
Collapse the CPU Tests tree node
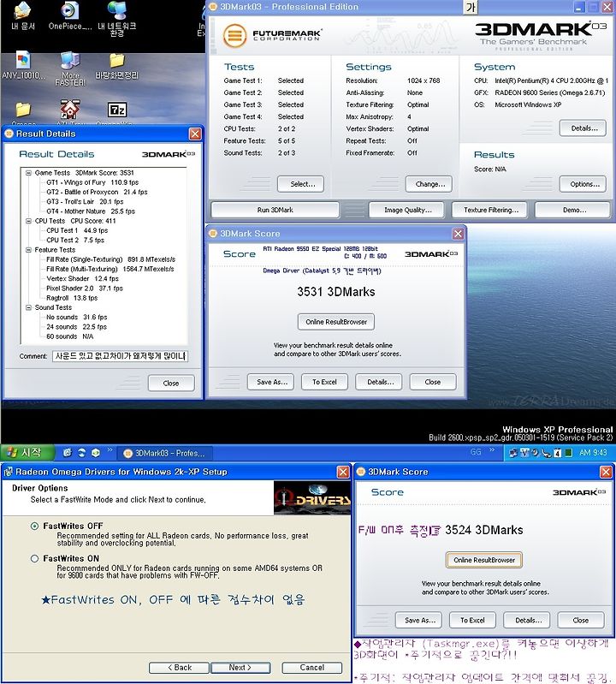pos(28,221)
